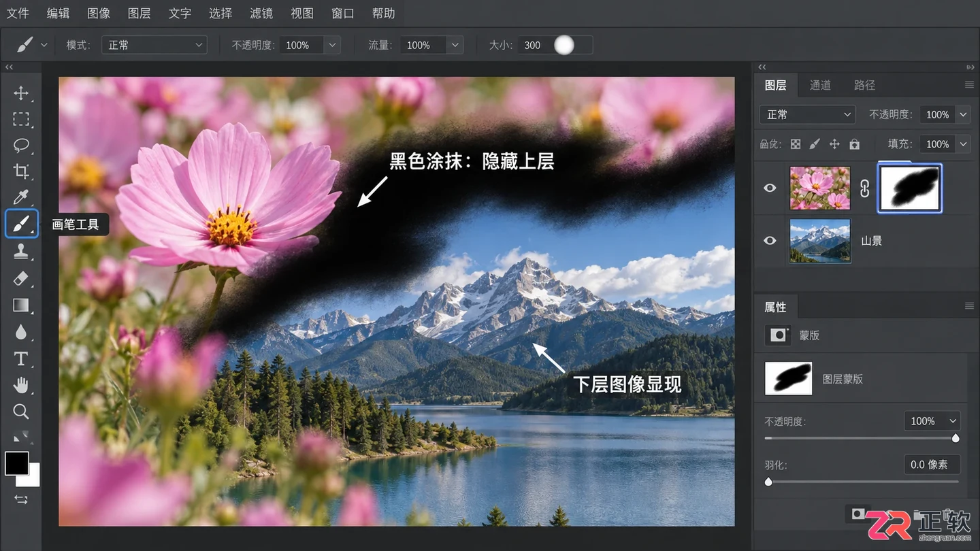Select the Eyedropper tool
The image size is (980, 551).
point(21,197)
